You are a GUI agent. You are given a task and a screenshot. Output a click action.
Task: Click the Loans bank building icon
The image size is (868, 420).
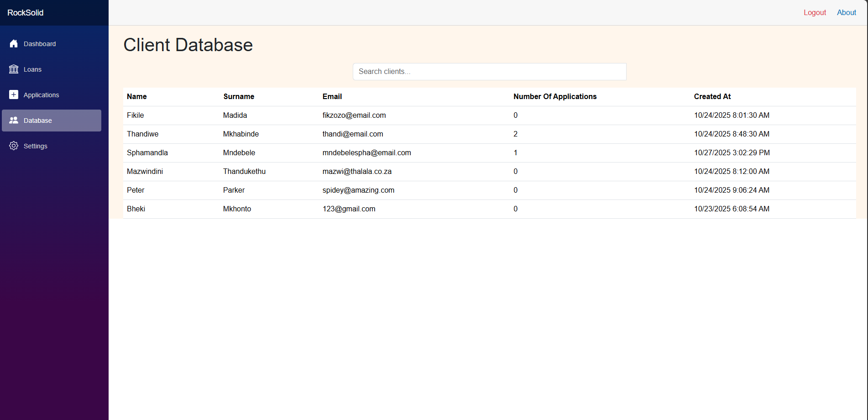(14, 69)
